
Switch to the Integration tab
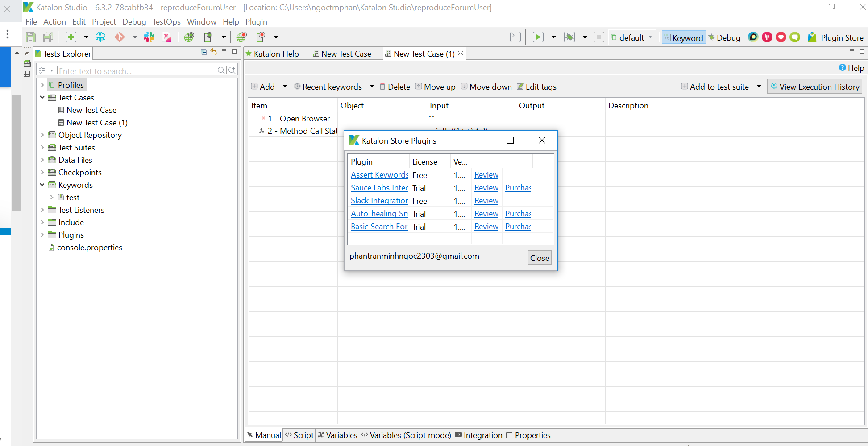click(x=478, y=435)
